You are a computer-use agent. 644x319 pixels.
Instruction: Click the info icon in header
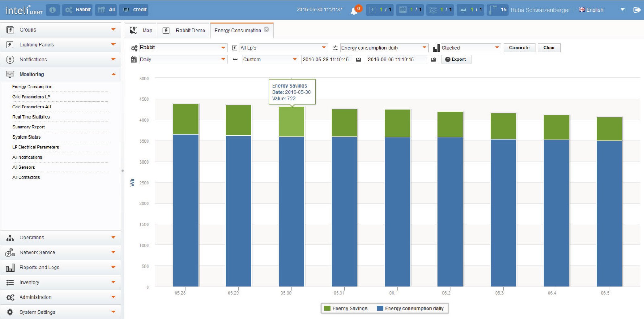[x=53, y=10]
